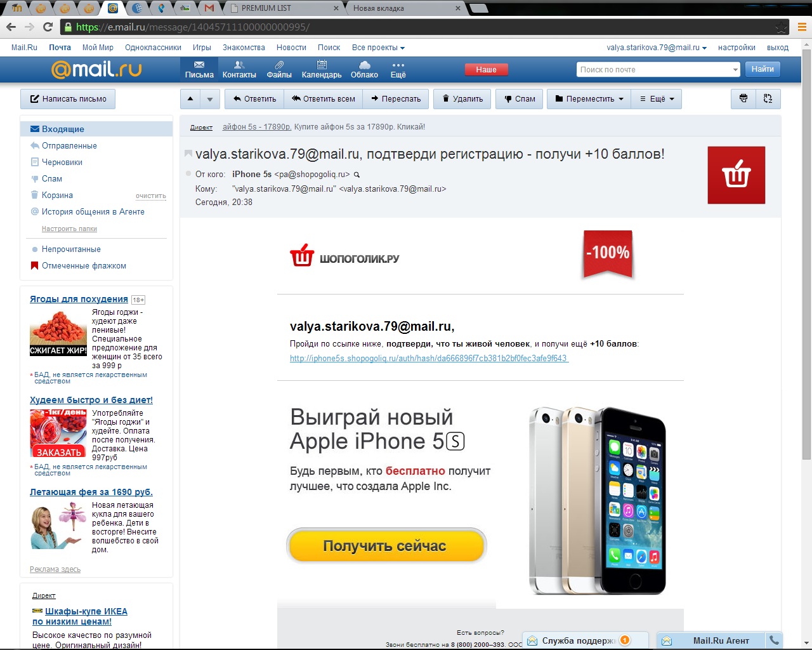Image resolution: width=812 pixels, height=650 pixels.
Task: Go to previous message with up arrow
Action: [x=190, y=98]
